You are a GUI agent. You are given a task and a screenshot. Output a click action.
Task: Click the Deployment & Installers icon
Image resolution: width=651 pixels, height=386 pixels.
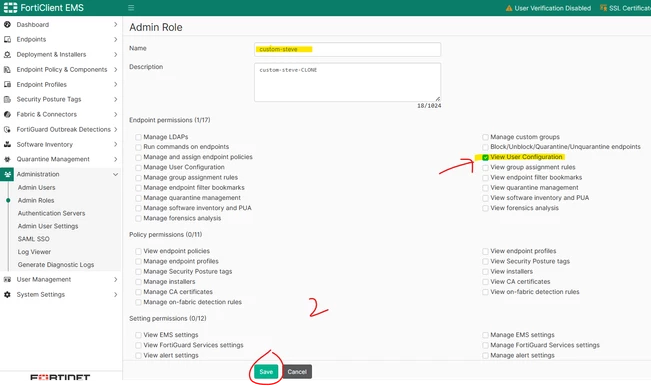(7, 54)
